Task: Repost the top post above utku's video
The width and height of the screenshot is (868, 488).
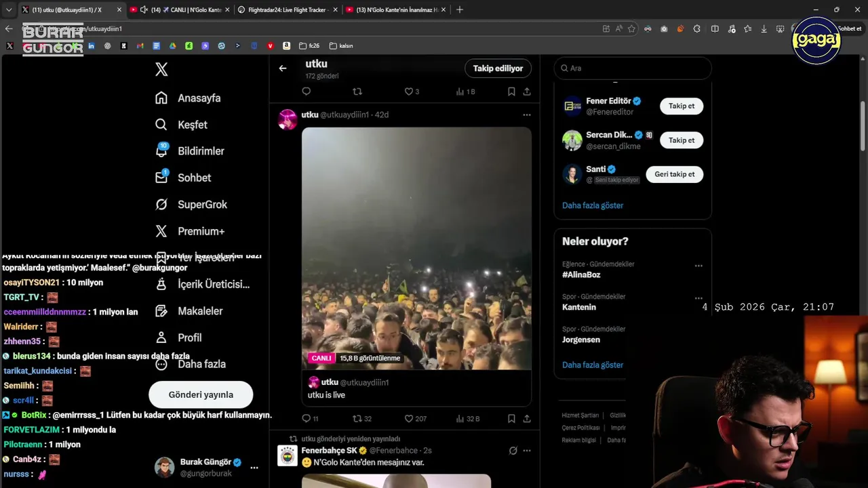Action: click(x=357, y=91)
